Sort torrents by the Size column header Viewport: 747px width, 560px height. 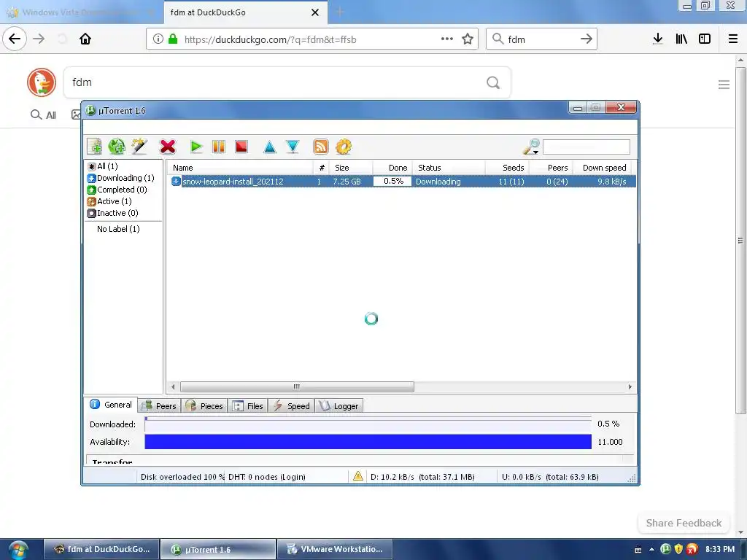pyautogui.click(x=351, y=168)
